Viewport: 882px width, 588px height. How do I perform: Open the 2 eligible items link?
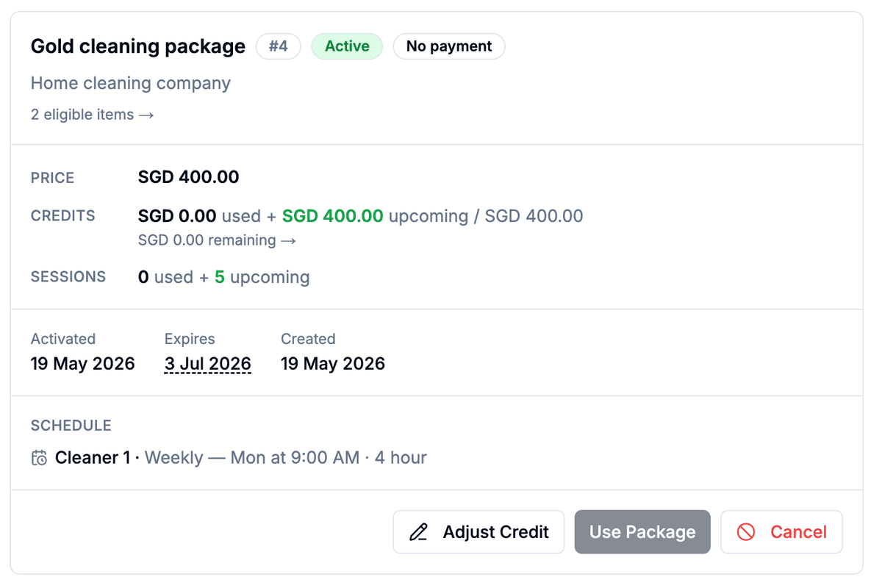pos(92,115)
